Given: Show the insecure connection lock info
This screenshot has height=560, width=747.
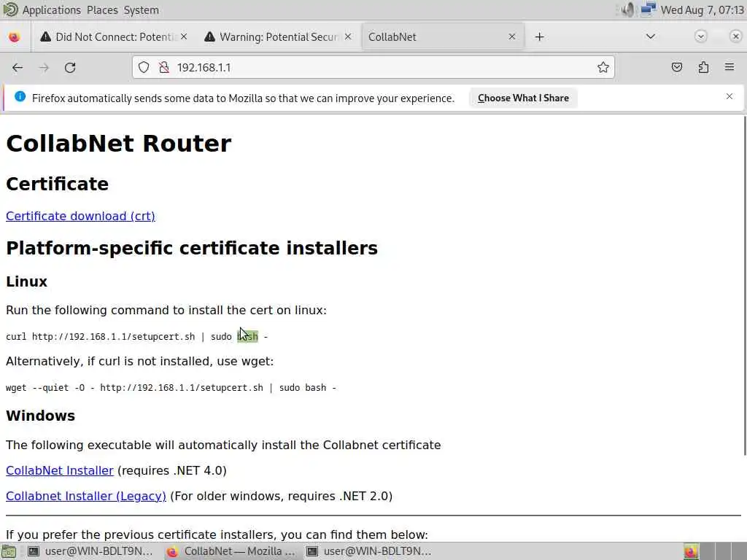Looking at the screenshot, I should point(164,68).
